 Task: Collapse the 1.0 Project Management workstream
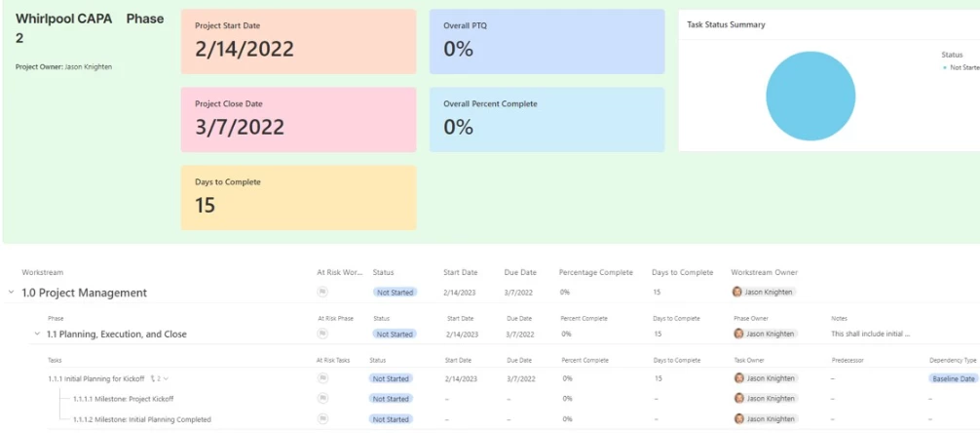click(12, 293)
